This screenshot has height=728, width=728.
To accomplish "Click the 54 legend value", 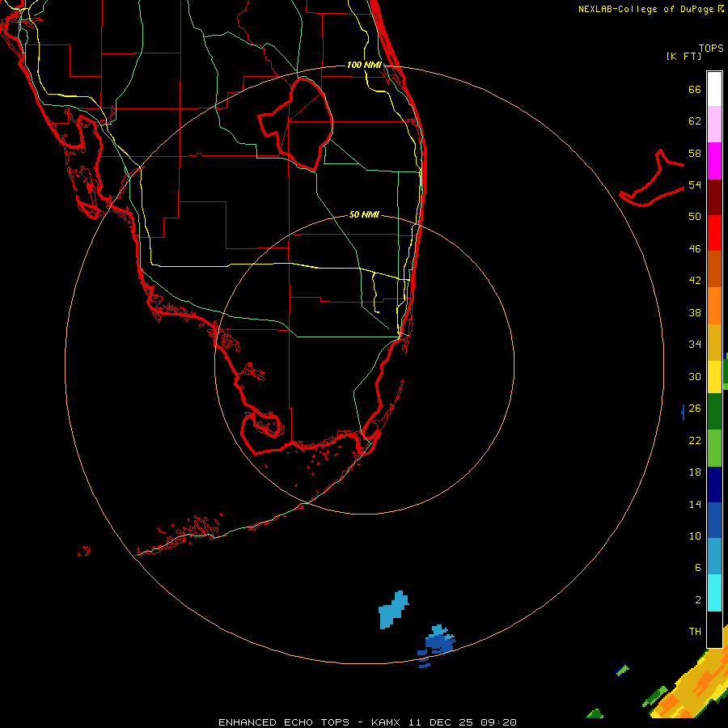I will pyautogui.click(x=695, y=184).
